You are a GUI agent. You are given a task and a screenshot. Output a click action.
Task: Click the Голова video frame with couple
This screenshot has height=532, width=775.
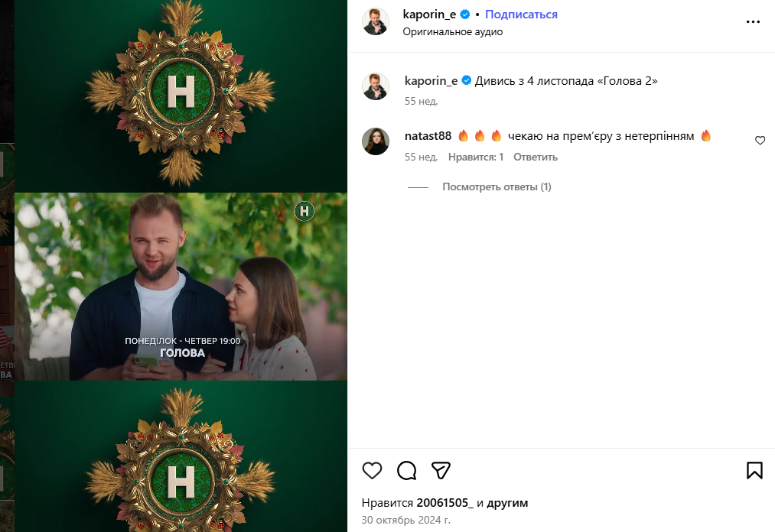(x=181, y=286)
